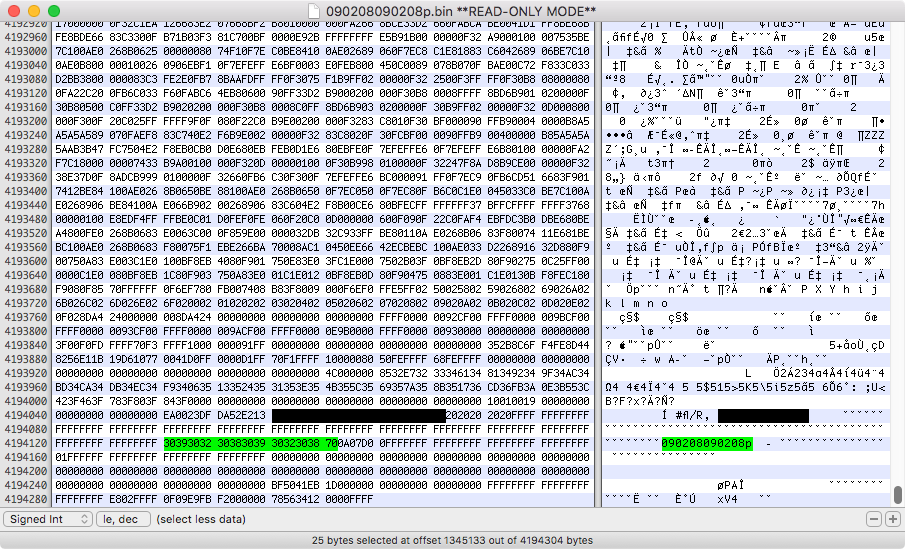Click hex group 8256E11B

pyautogui.click(x=79, y=359)
